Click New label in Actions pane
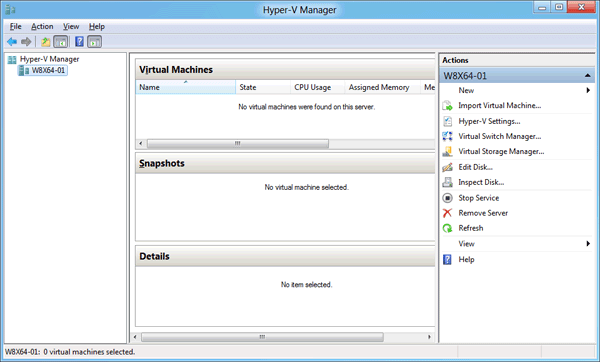 coord(466,90)
